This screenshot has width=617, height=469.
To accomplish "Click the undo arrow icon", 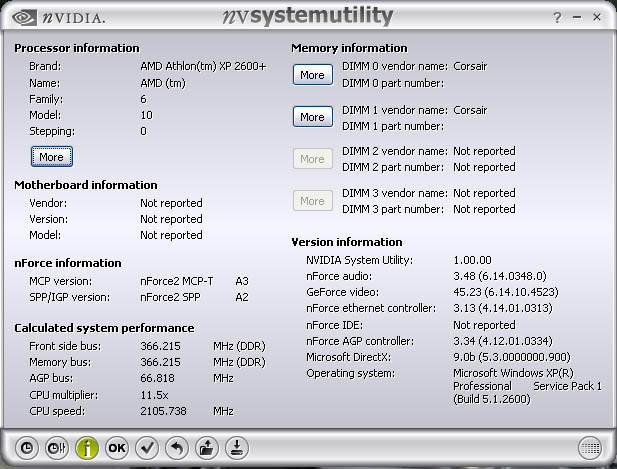I will [177, 448].
